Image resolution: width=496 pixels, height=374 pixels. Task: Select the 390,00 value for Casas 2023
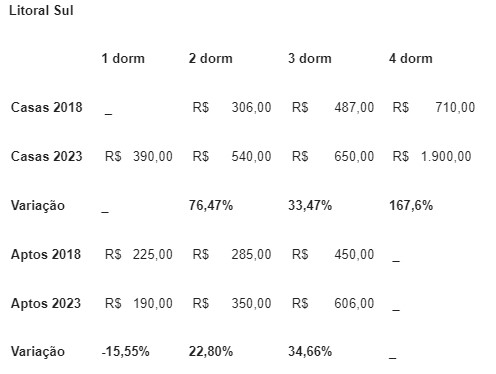(x=153, y=156)
